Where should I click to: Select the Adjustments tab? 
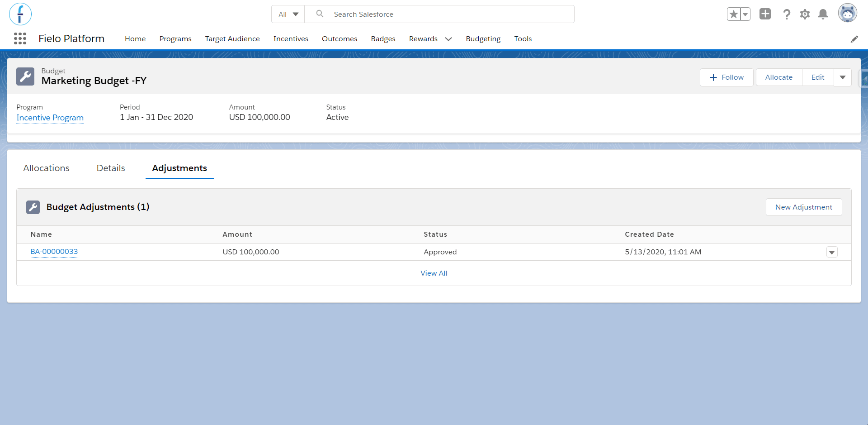(179, 168)
